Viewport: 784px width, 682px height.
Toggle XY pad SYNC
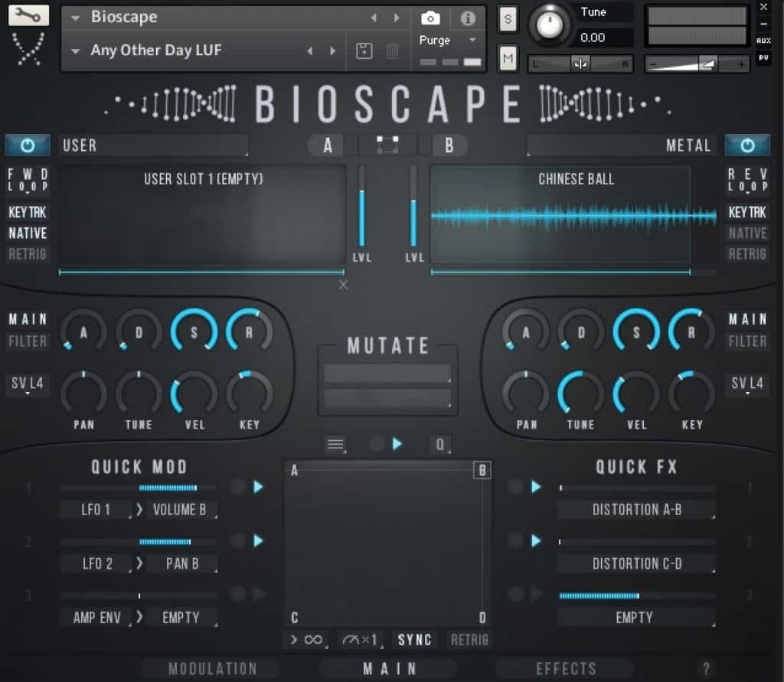(414, 640)
